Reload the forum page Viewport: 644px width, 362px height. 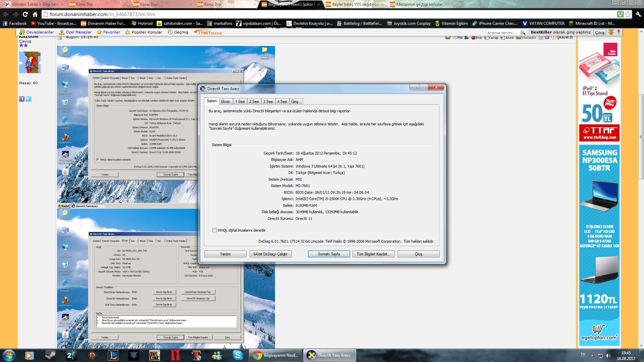pos(25,14)
